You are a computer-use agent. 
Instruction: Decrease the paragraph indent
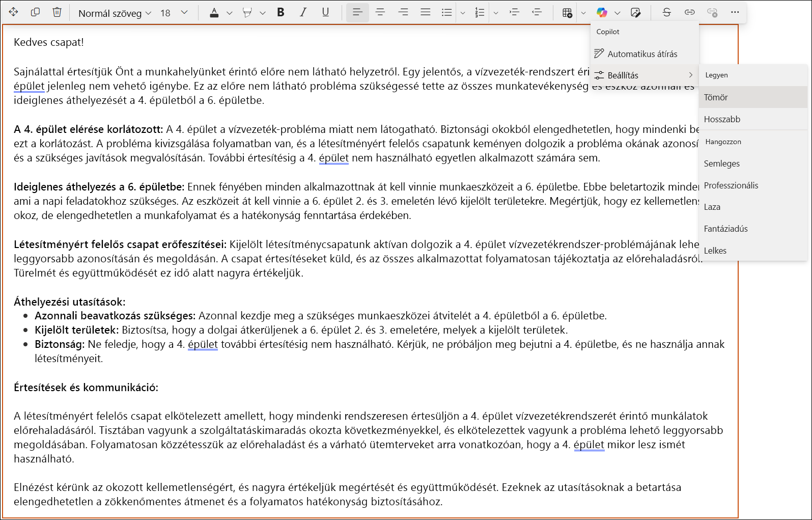coord(537,12)
